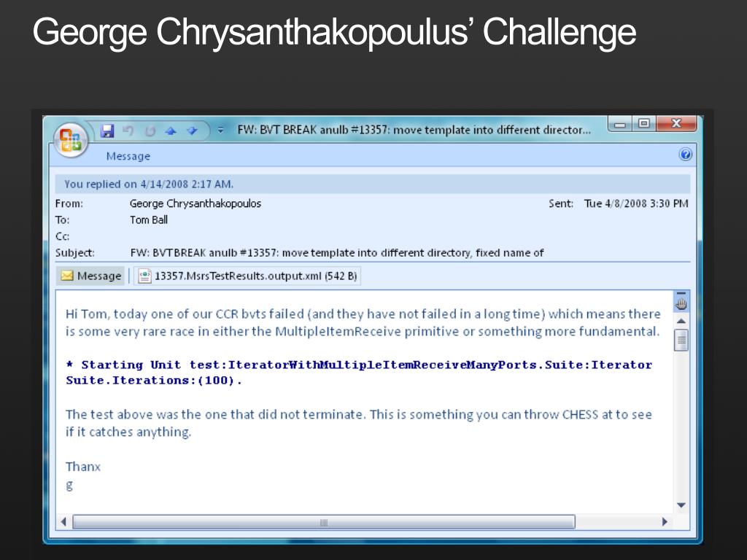Minimize the message window
Screen dimensions: 747x560
click(620, 124)
